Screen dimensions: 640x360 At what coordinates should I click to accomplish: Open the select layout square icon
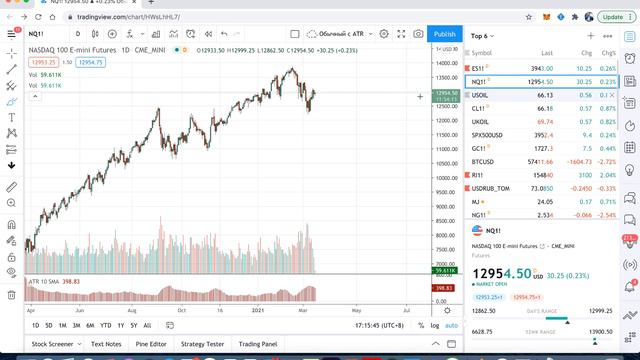(x=295, y=34)
